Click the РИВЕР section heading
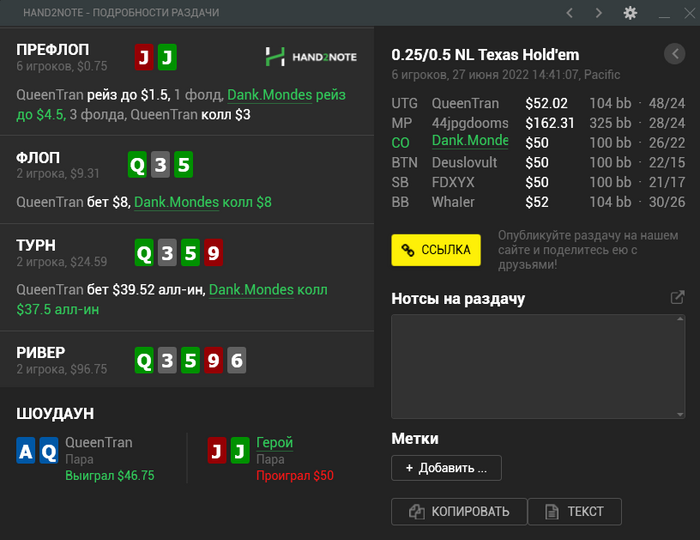The width and height of the screenshot is (700, 540). [41, 353]
